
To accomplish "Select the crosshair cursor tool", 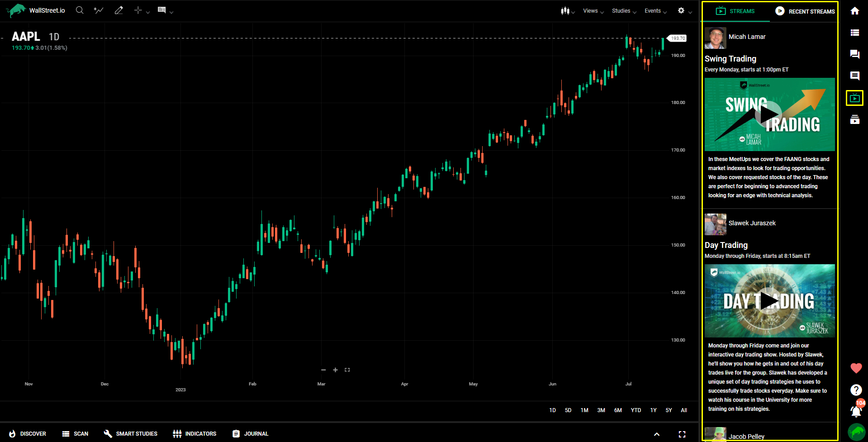I will click(138, 10).
